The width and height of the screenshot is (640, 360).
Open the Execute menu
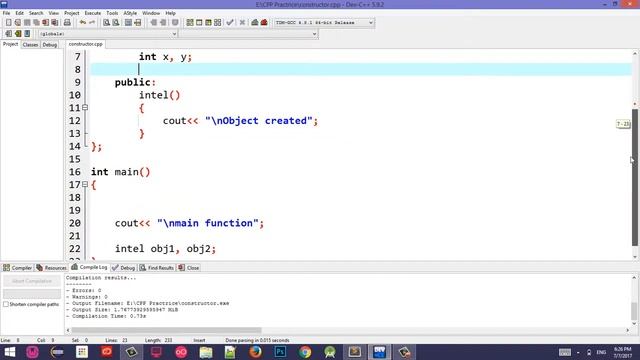tap(93, 13)
